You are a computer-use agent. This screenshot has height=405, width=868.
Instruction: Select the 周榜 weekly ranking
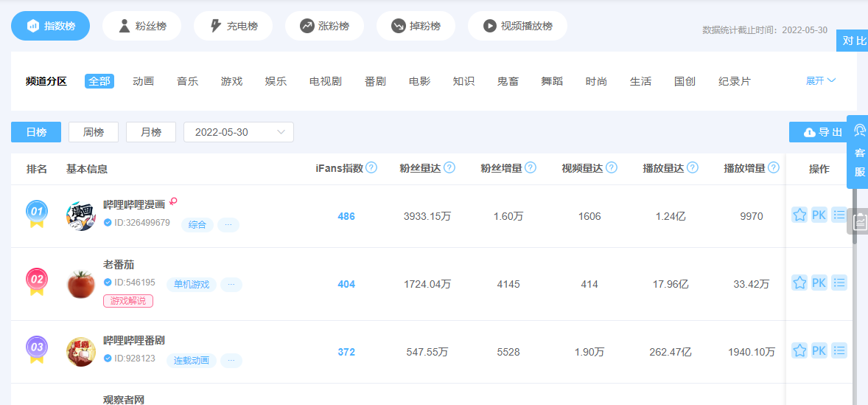[94, 132]
